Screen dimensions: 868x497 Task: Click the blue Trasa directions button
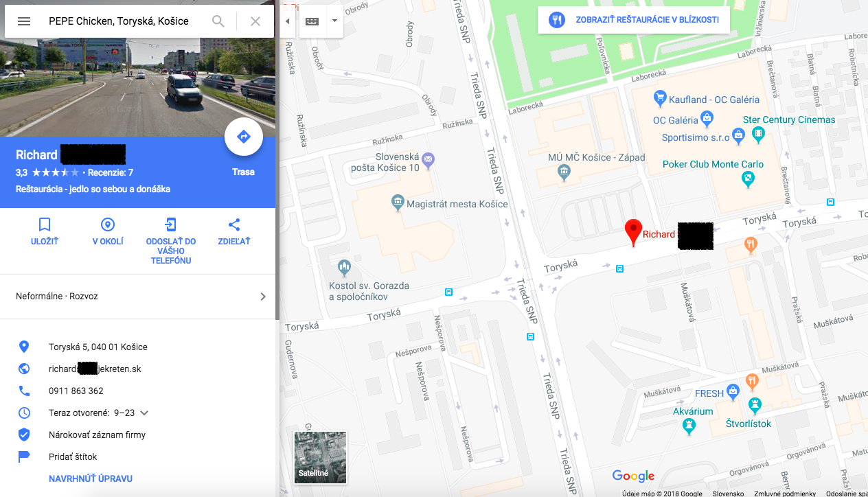point(244,137)
